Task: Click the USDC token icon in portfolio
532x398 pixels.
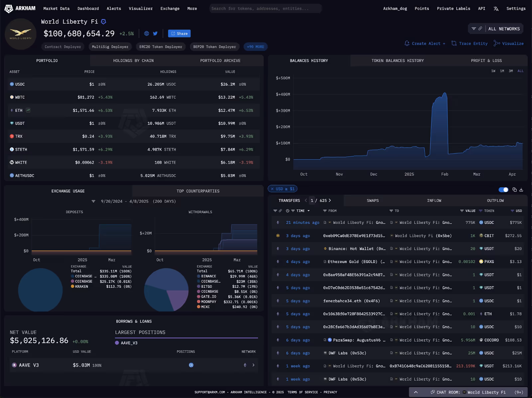Action: (12, 84)
